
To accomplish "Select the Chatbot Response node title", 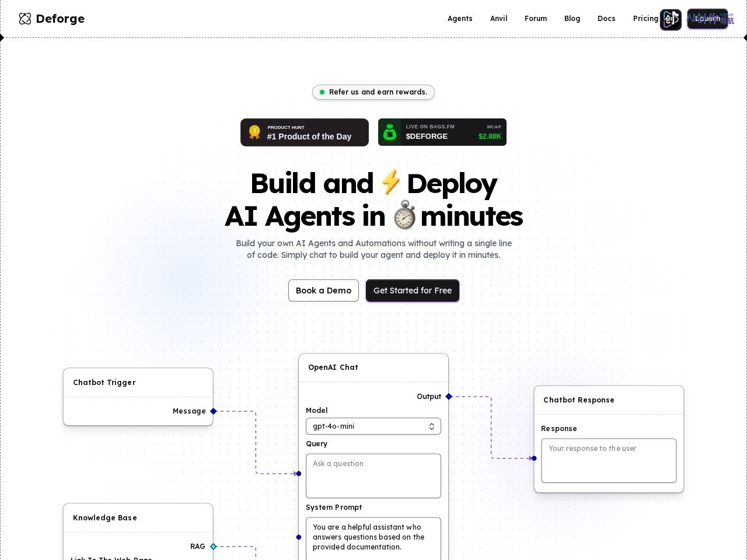I will [579, 400].
